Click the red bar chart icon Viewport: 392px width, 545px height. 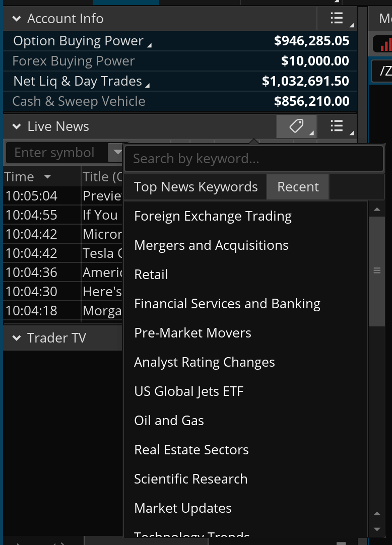click(385, 45)
